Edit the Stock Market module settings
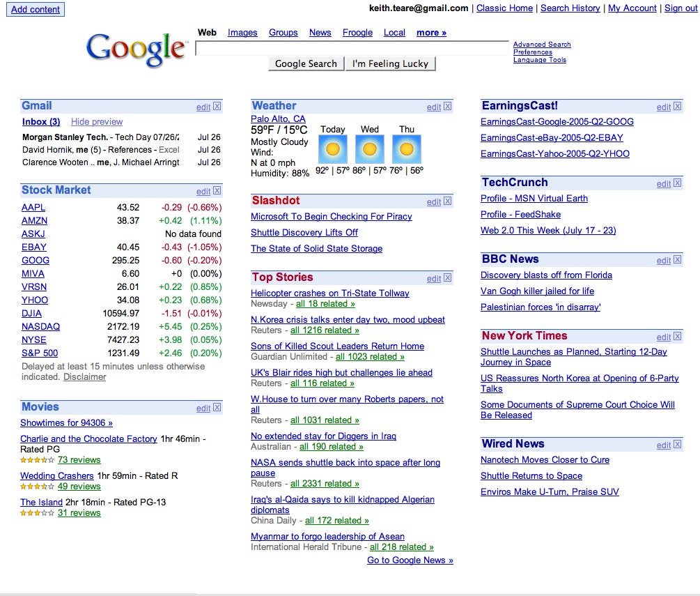Screen dimensions: 700x596 203,192
